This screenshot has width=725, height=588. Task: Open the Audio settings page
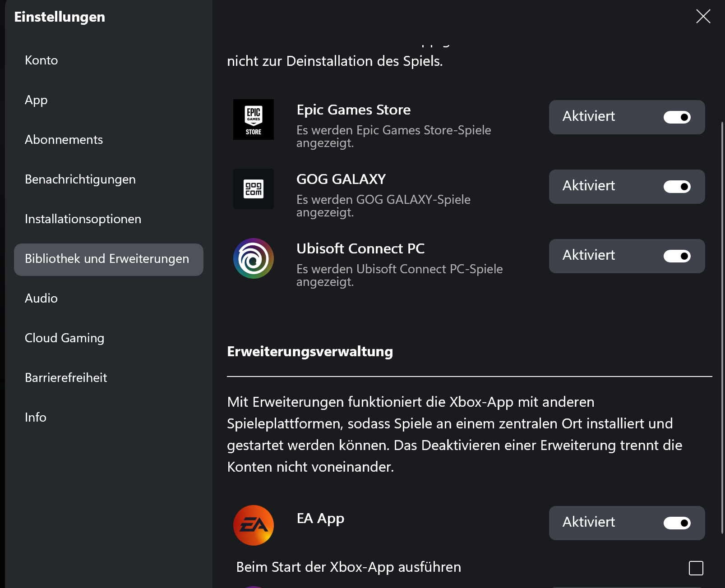click(41, 299)
